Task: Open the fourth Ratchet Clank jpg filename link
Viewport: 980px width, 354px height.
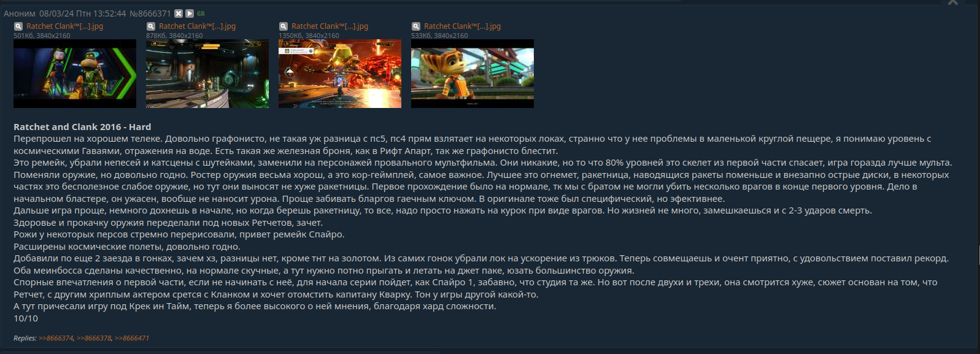Action: [462, 26]
